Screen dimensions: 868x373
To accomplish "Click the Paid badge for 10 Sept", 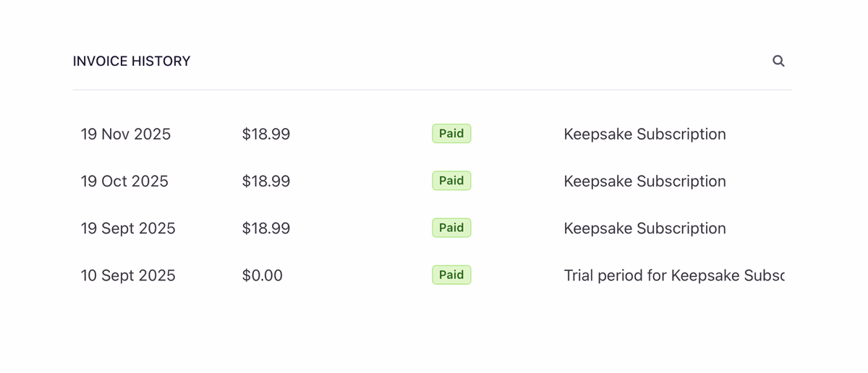I will pyautogui.click(x=451, y=275).
